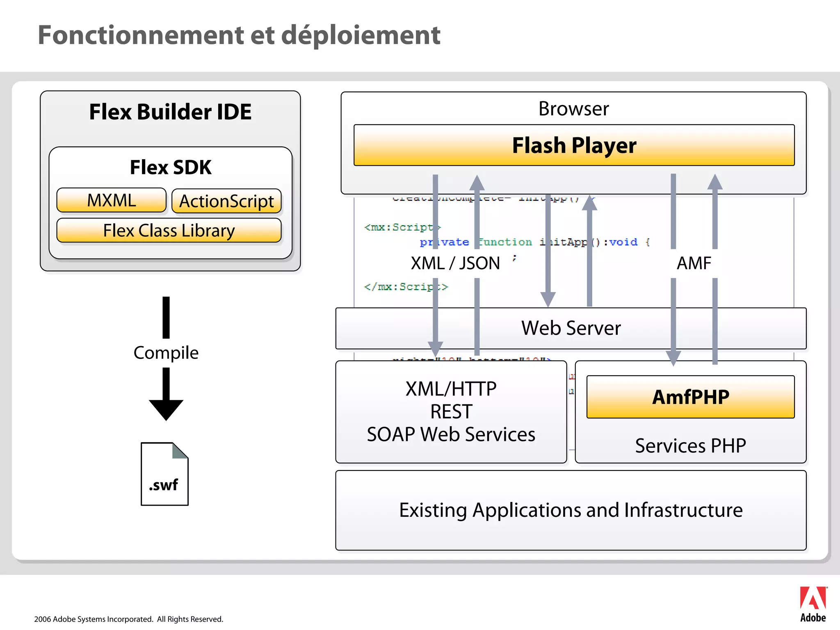This screenshot has width=840, height=630.
Task: Click the Compile label
Action: click(166, 353)
